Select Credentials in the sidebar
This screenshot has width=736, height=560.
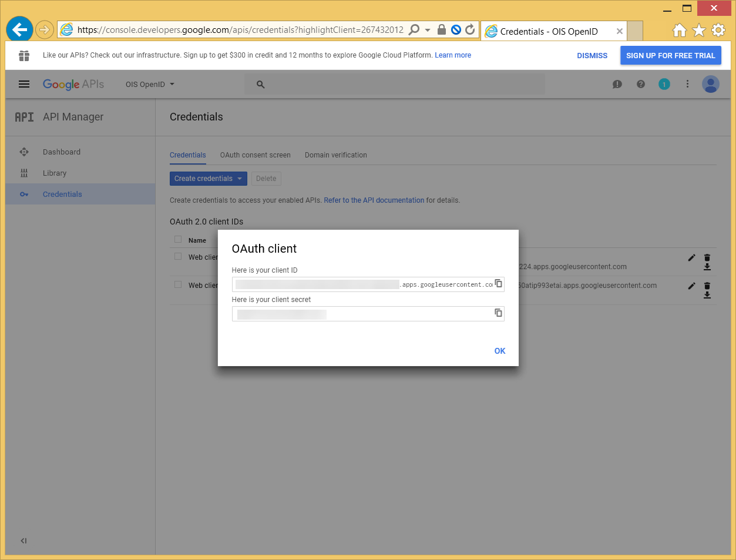click(x=80, y=194)
